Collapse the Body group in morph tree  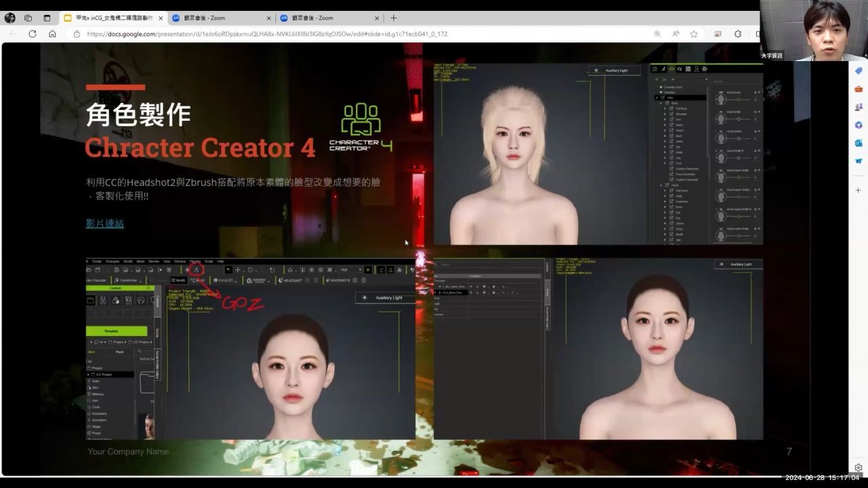tap(660, 103)
